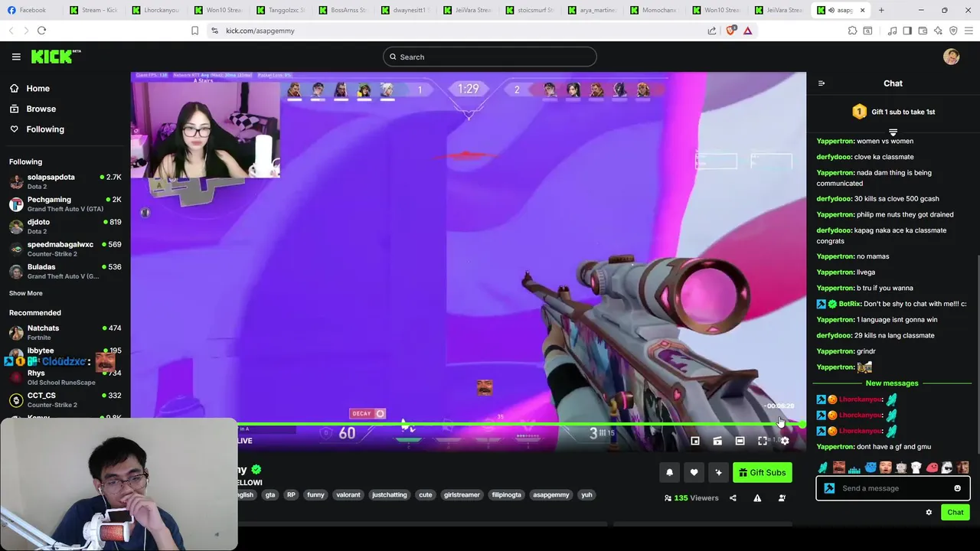
Task: Click the asapgemmy tag
Action: (x=551, y=495)
